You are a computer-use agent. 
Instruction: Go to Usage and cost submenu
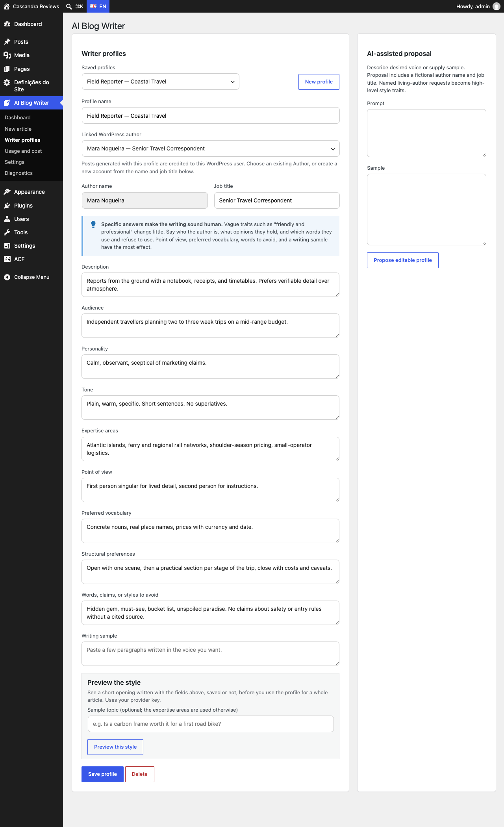23,151
